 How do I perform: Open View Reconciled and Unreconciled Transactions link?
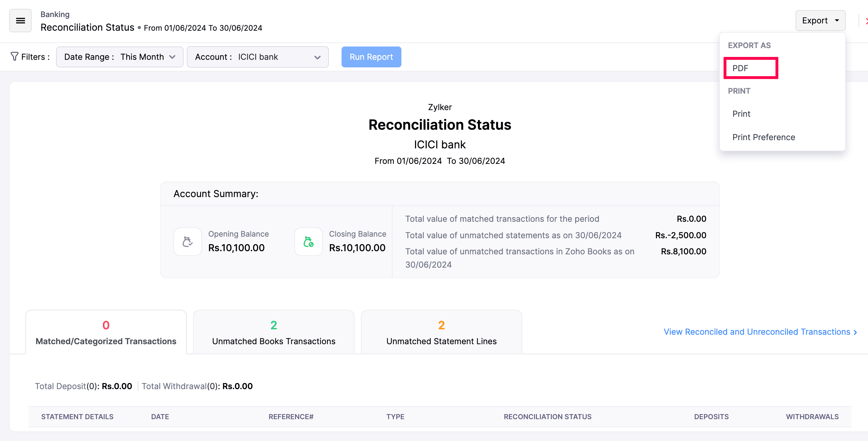coord(759,332)
